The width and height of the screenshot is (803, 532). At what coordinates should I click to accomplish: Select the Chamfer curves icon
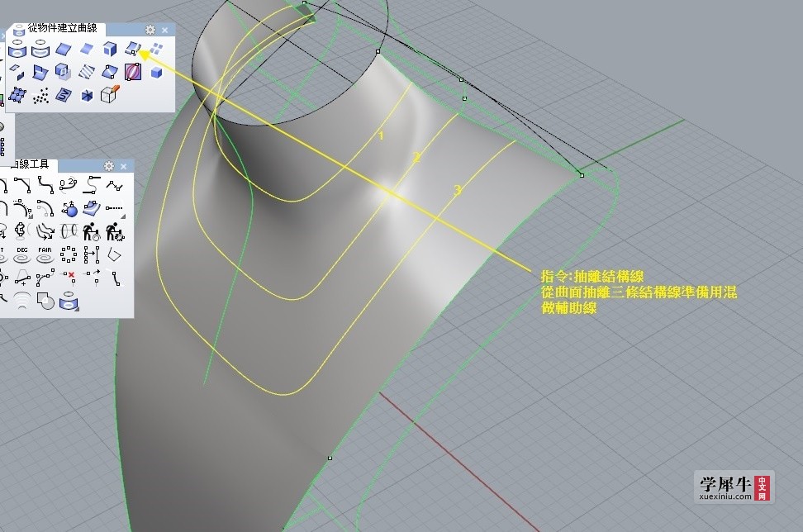[x=22, y=185]
